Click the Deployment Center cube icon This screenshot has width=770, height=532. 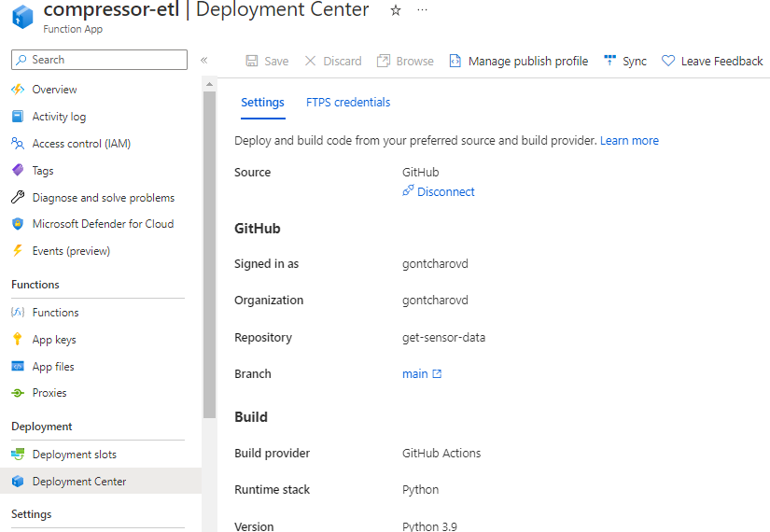pyautogui.click(x=18, y=481)
